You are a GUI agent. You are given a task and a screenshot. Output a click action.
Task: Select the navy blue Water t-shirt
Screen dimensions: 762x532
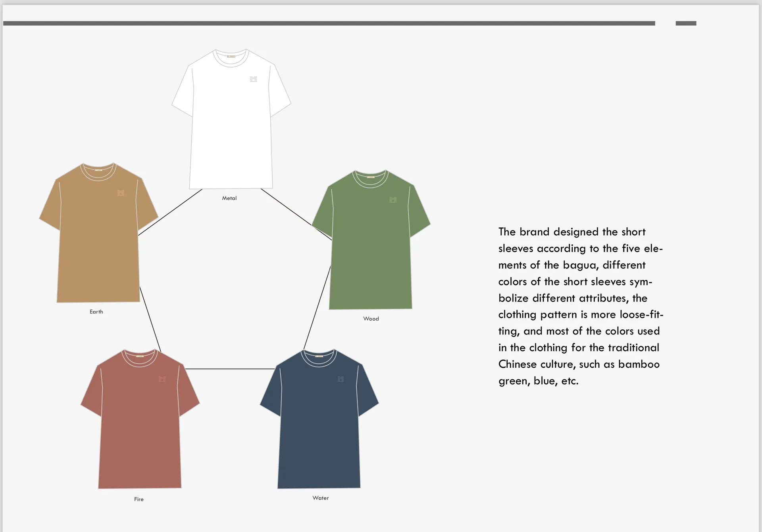(x=319, y=432)
